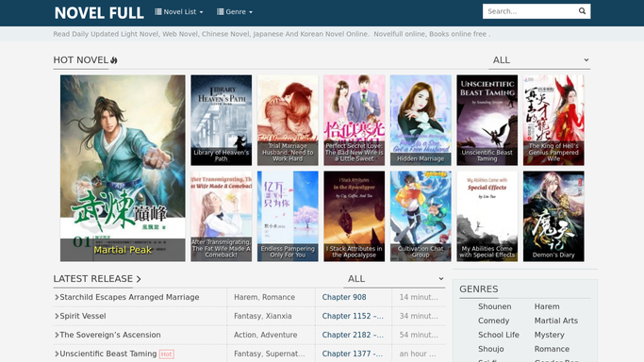Select the Romance genre in sidebar
Image resolution: width=644 pixels, height=362 pixels.
click(552, 349)
